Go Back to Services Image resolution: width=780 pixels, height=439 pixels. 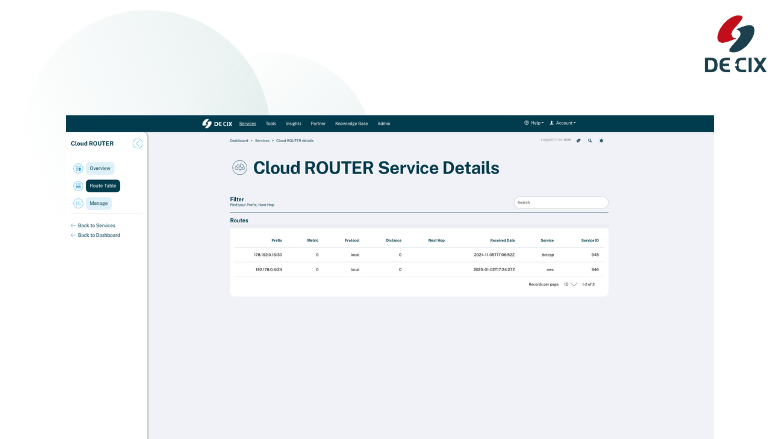pos(93,226)
